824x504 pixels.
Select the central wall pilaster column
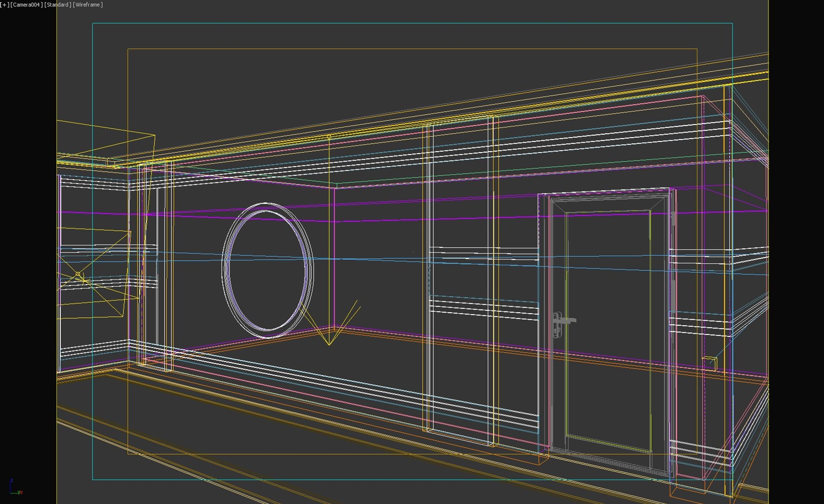click(460, 280)
